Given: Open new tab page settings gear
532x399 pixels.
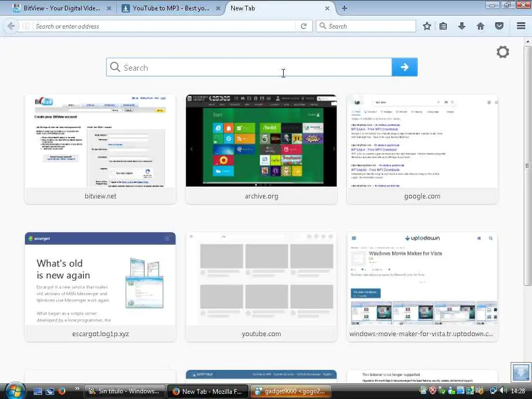Looking at the screenshot, I should (503, 52).
